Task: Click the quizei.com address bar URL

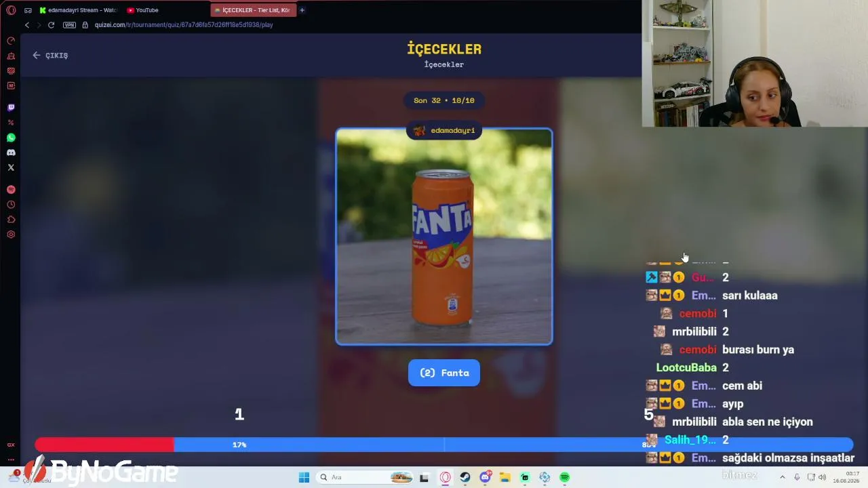Action: coord(184,25)
